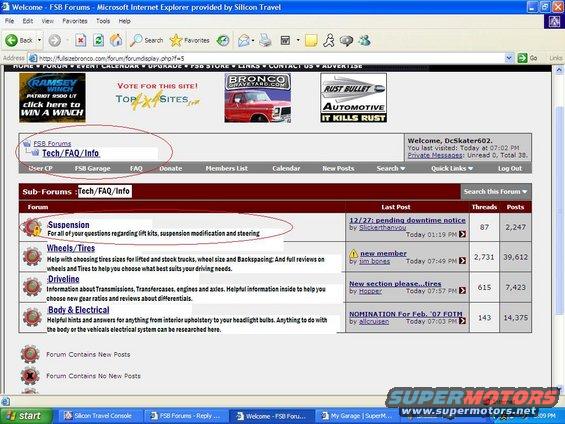The image size is (565, 424).
Task: Go to last post arrow for NOMINATION thread
Action: coord(463,321)
